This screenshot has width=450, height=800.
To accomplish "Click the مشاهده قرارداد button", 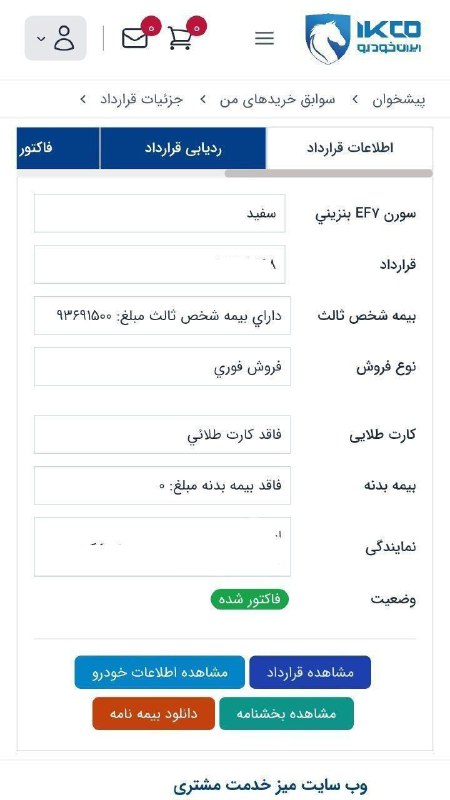I will [x=310, y=672].
